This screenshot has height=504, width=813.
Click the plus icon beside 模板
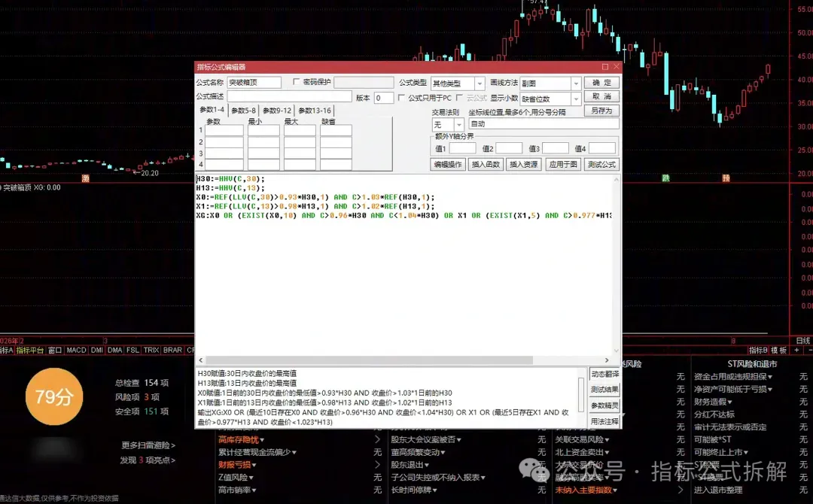(797, 351)
